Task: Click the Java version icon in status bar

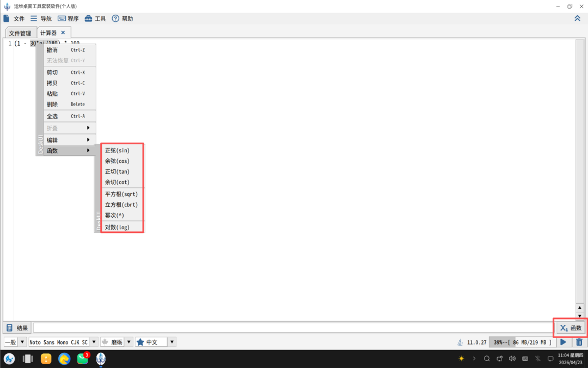Action: pos(460,342)
